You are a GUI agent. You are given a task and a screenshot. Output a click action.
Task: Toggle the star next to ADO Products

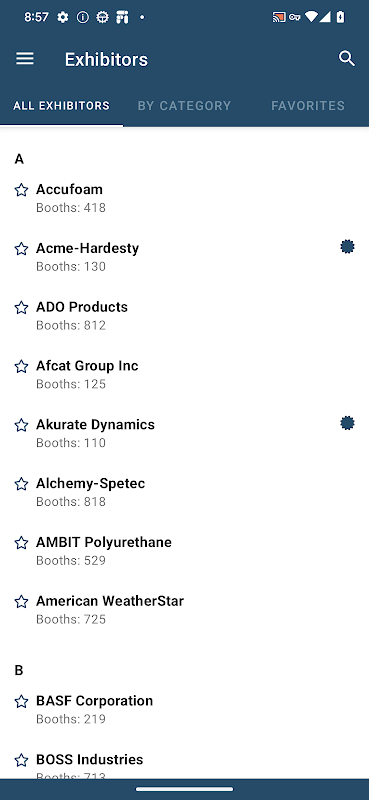(21, 308)
